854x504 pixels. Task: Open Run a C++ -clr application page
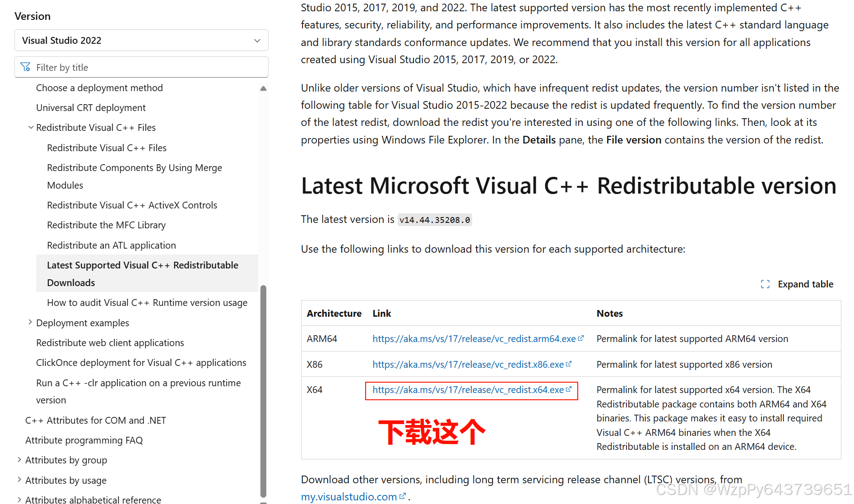point(139,391)
